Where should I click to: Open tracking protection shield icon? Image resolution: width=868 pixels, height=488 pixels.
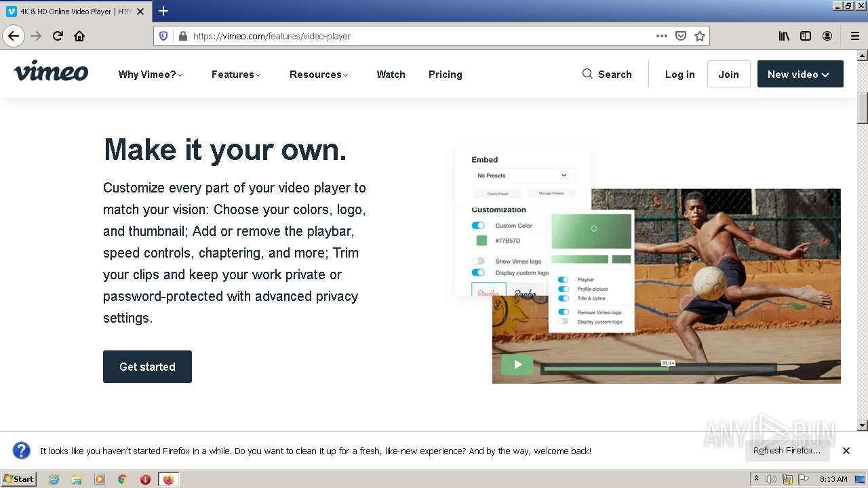point(163,36)
